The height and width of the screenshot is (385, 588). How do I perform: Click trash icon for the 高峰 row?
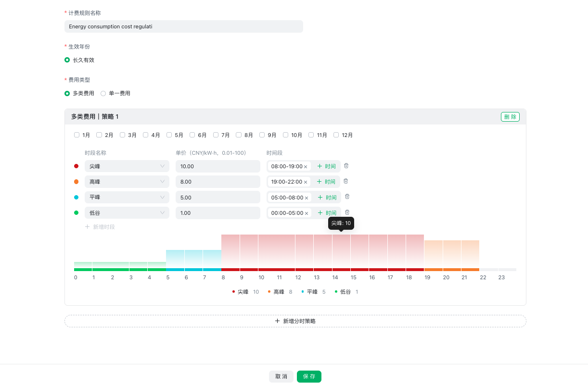coord(345,181)
